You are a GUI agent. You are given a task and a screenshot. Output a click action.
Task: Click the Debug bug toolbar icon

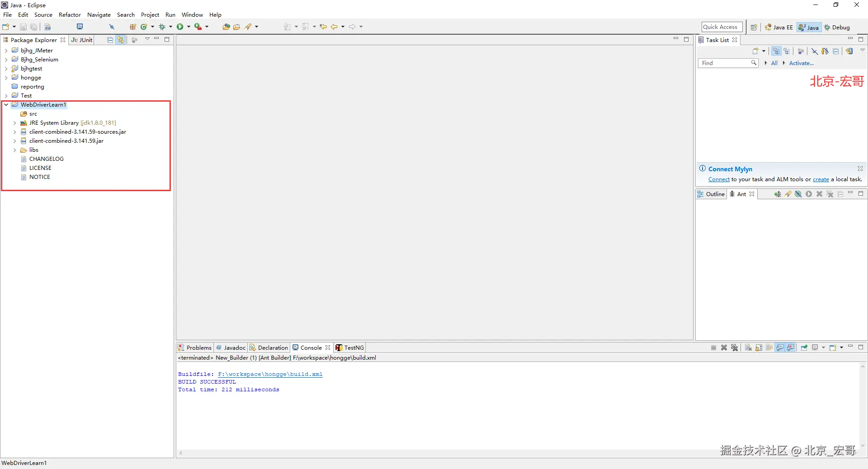[x=162, y=27]
